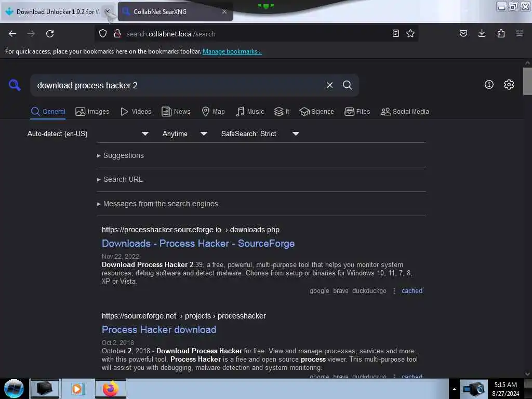
Task: Bookmark this page with the star icon
Action: point(410,33)
